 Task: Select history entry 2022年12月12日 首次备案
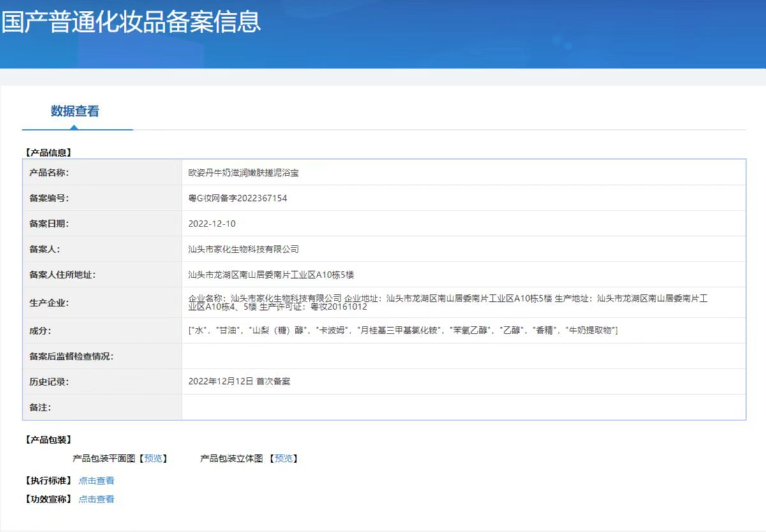pyautogui.click(x=239, y=381)
